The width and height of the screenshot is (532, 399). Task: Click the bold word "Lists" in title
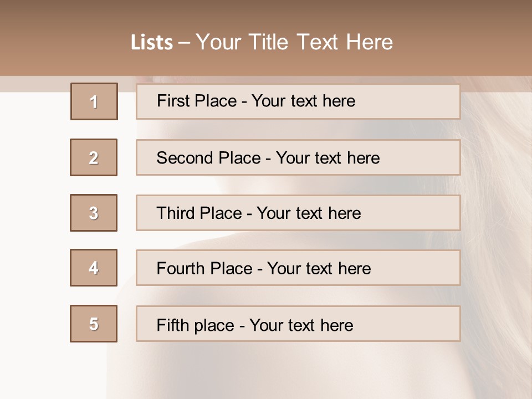[x=151, y=42]
